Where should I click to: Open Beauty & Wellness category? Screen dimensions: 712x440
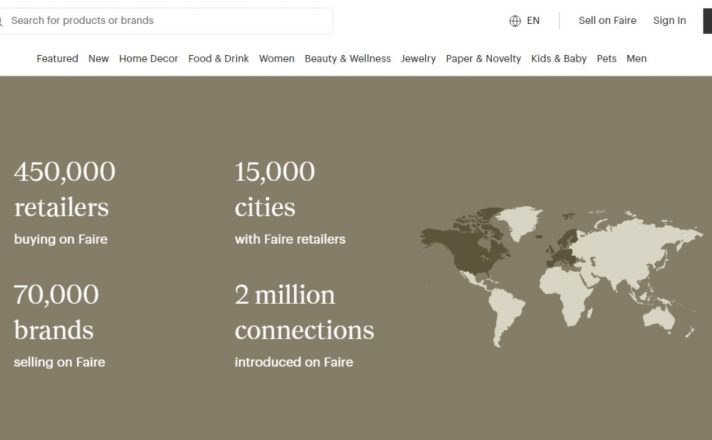347,59
